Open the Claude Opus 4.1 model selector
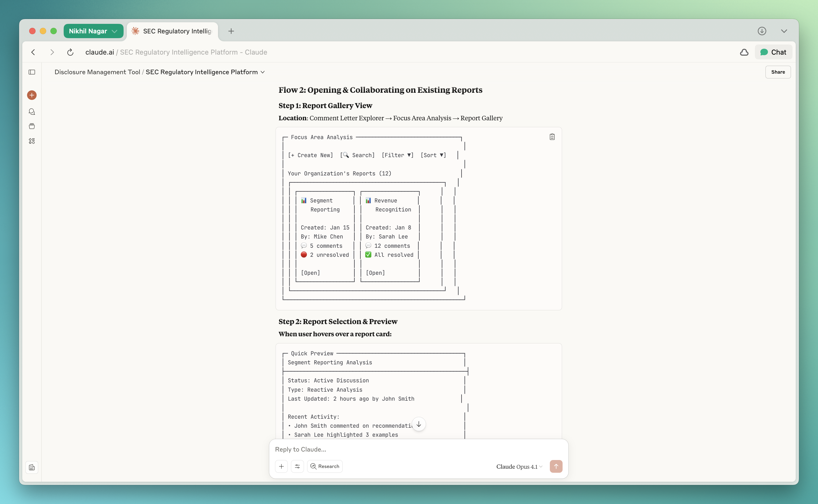 coord(519,467)
